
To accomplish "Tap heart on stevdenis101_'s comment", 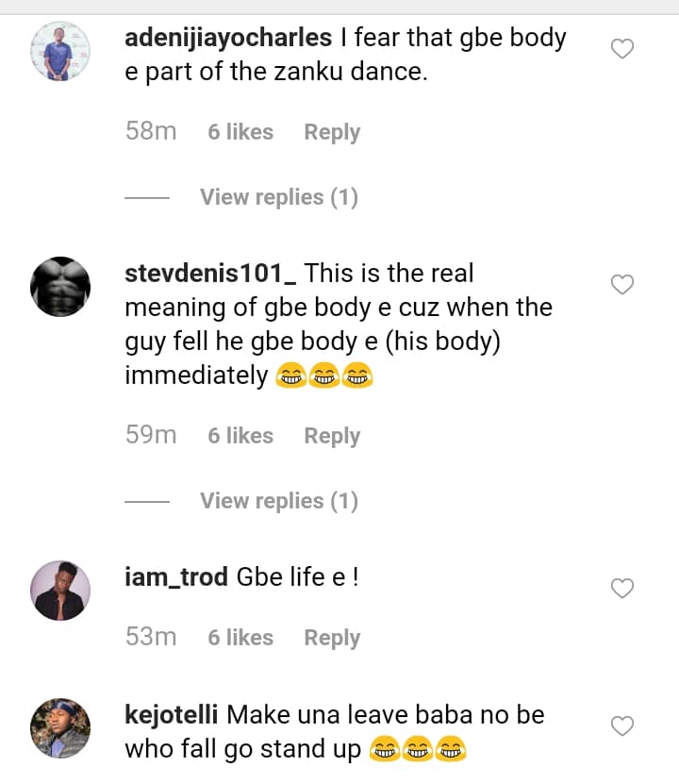I will tap(622, 284).
